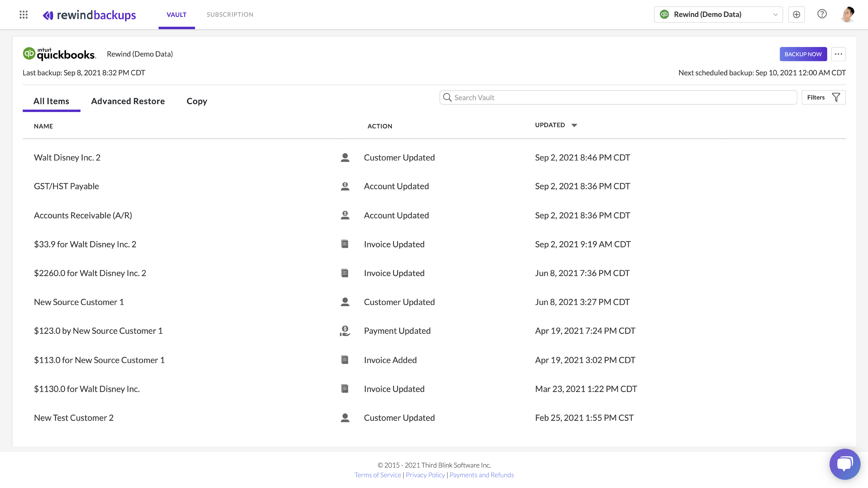Click the rewind backups logo
This screenshot has height=488, width=868.
click(x=89, y=15)
